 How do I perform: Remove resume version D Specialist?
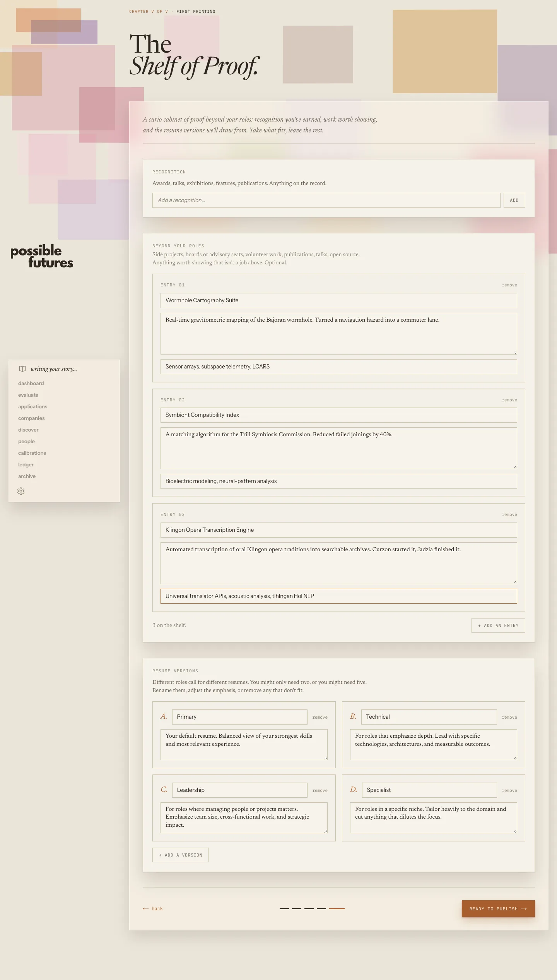[509, 791]
